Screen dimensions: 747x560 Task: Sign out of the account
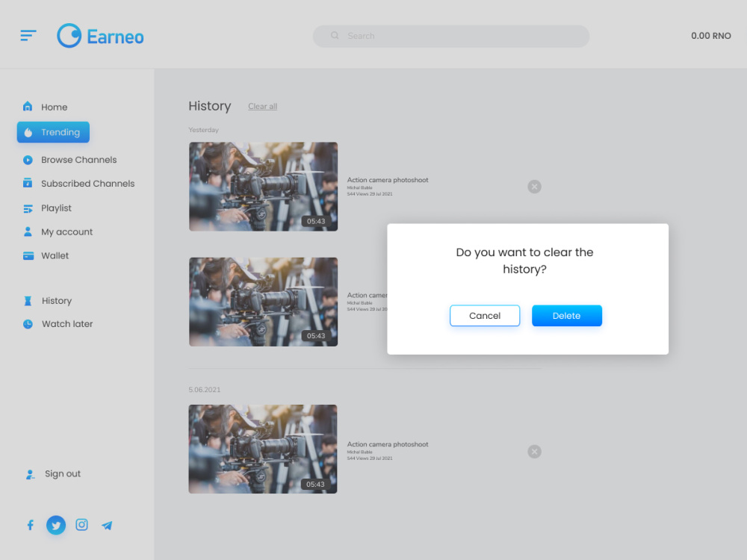click(x=63, y=474)
